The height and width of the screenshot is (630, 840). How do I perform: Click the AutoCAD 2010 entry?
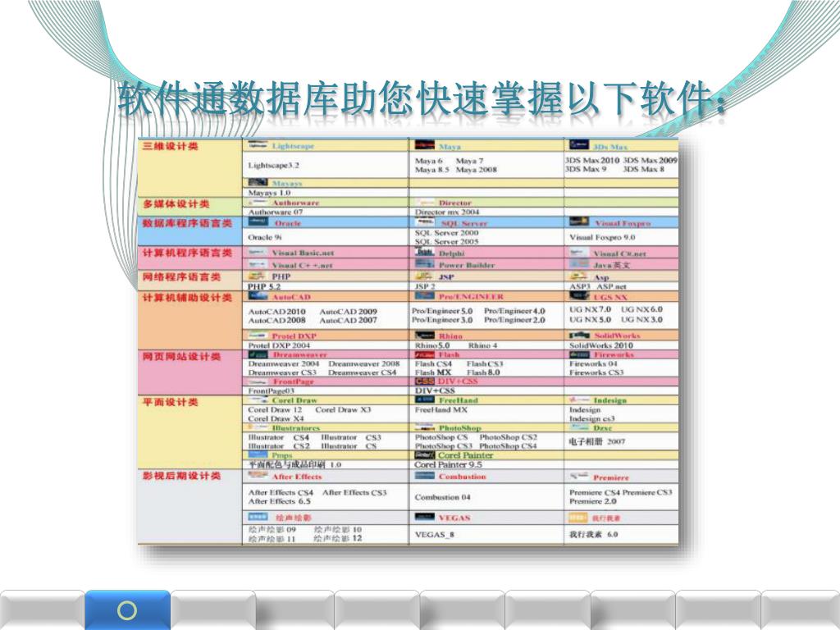point(277,311)
